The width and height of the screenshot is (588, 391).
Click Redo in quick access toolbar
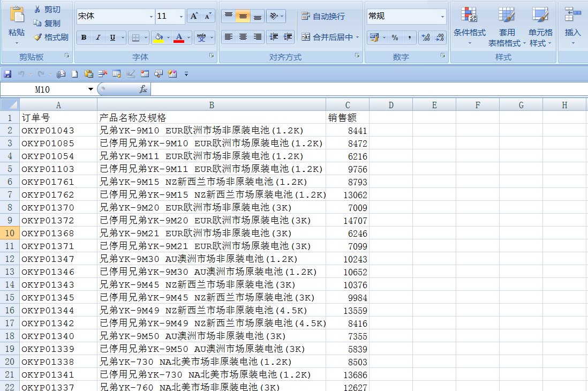point(41,74)
